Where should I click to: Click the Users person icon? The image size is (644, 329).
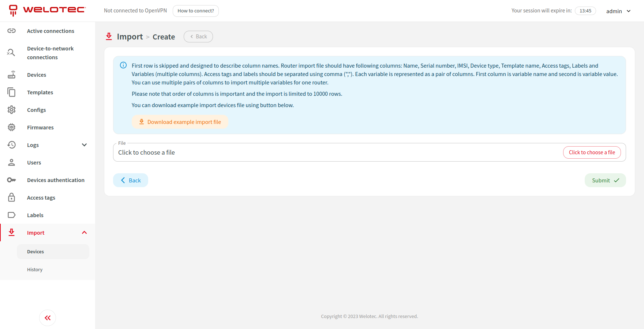click(12, 162)
